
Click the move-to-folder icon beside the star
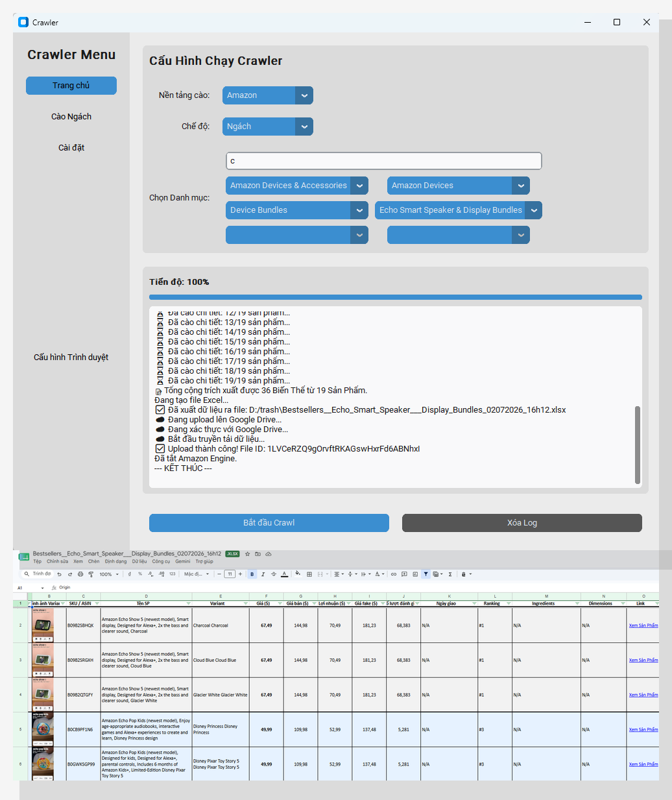coord(258,554)
